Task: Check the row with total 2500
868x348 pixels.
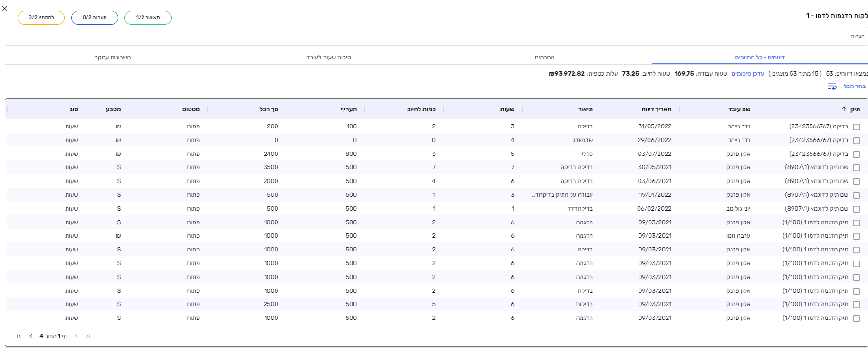Action: click(856, 305)
